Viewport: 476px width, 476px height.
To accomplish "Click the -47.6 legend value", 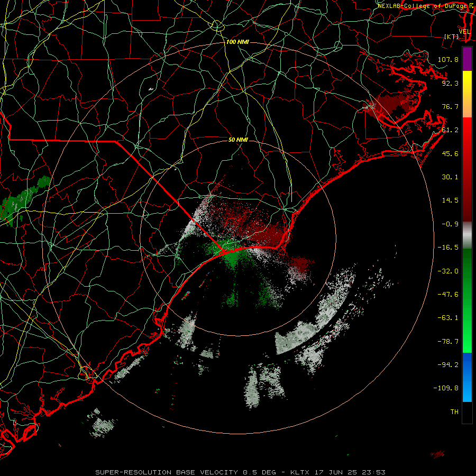I will click(448, 294).
